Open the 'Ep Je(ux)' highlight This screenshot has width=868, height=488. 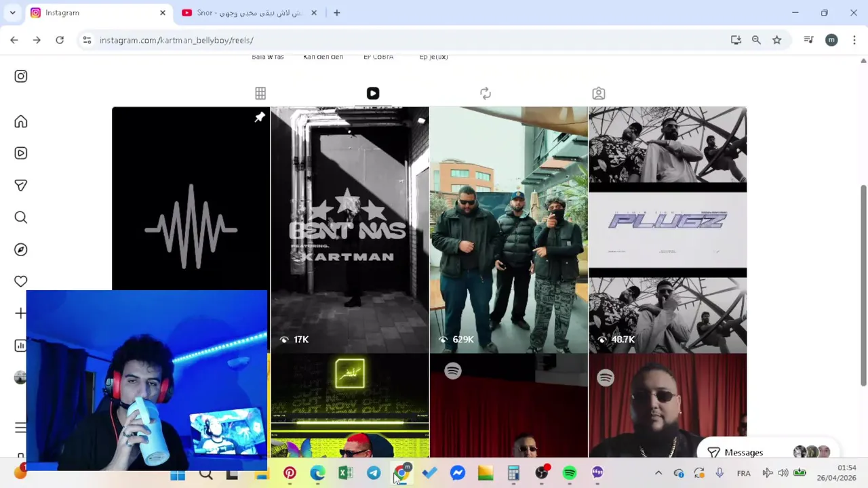point(434,57)
